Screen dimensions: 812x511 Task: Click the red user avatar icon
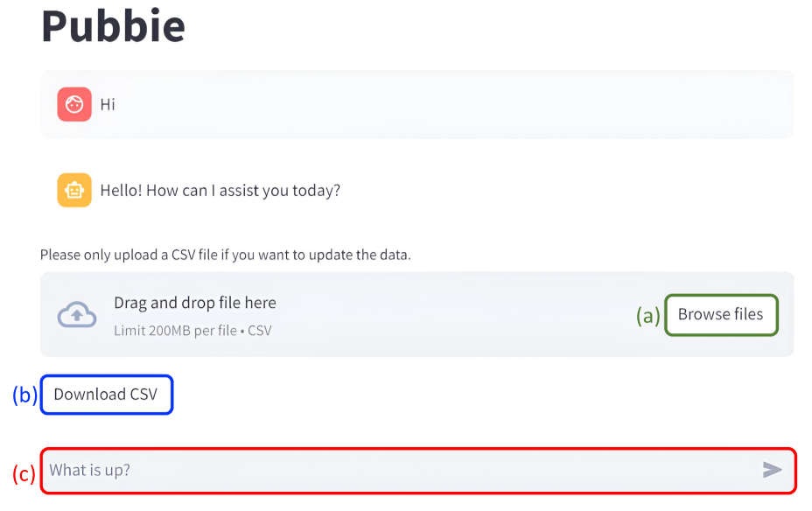click(74, 104)
